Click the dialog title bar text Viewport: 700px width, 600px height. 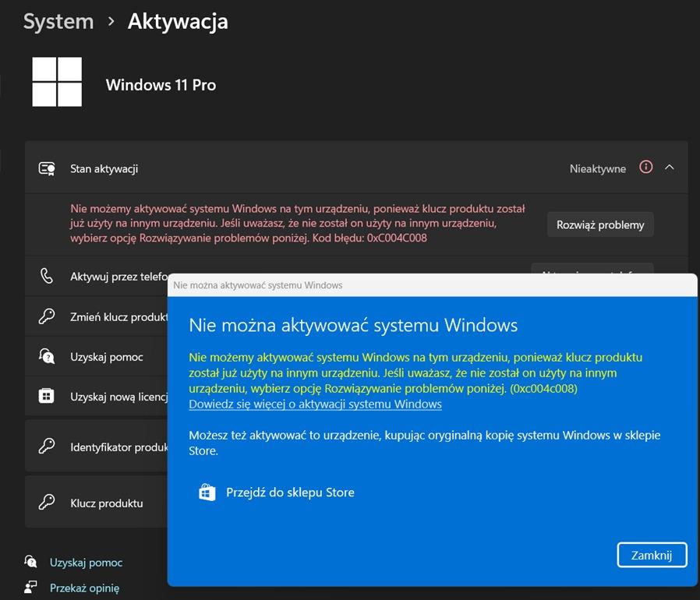point(257,285)
